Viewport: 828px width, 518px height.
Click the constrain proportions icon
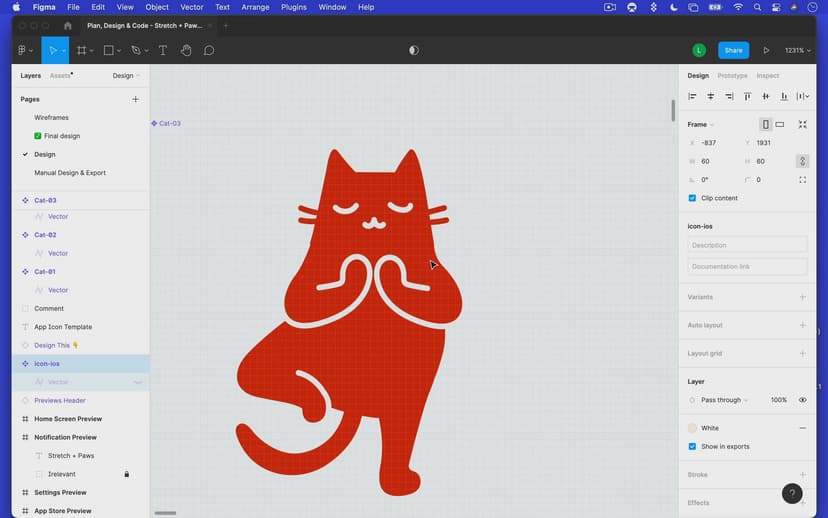click(802, 161)
